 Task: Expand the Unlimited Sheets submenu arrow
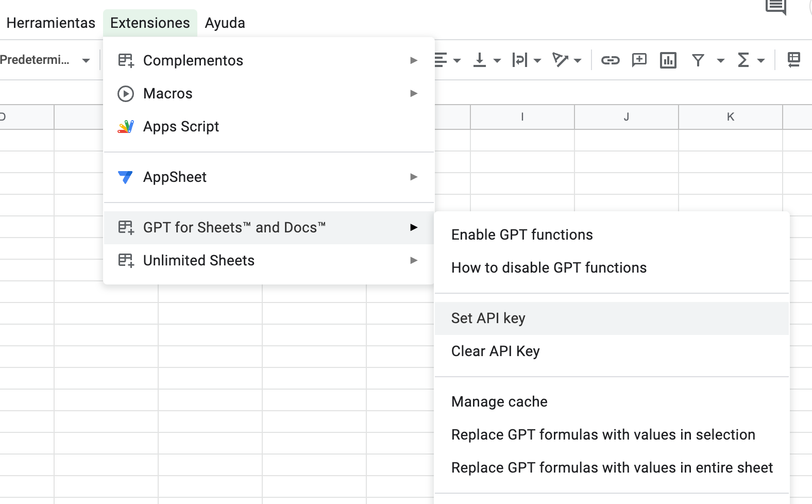414,260
